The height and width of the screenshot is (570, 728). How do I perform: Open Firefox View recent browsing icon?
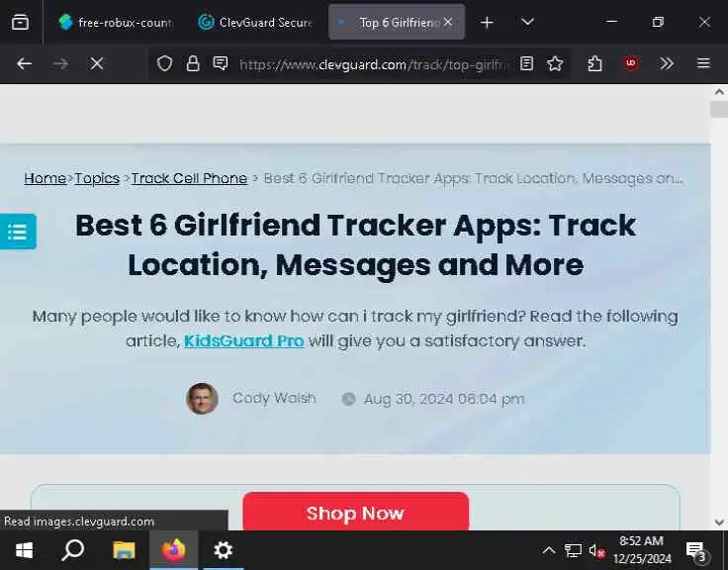coord(20,23)
